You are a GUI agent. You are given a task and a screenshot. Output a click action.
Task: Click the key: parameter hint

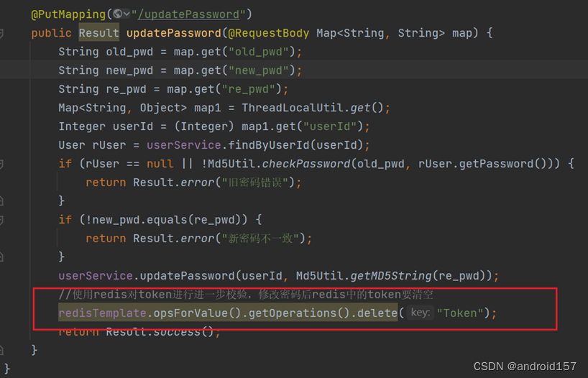pos(421,313)
